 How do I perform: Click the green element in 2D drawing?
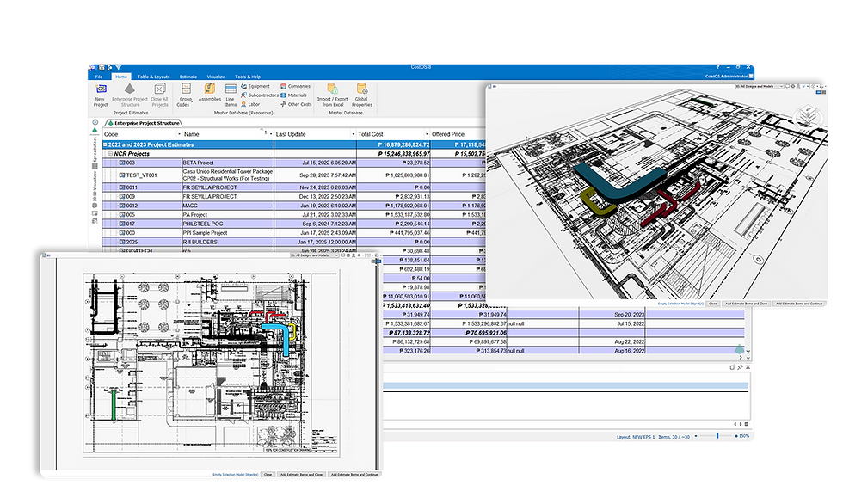[x=114, y=405]
